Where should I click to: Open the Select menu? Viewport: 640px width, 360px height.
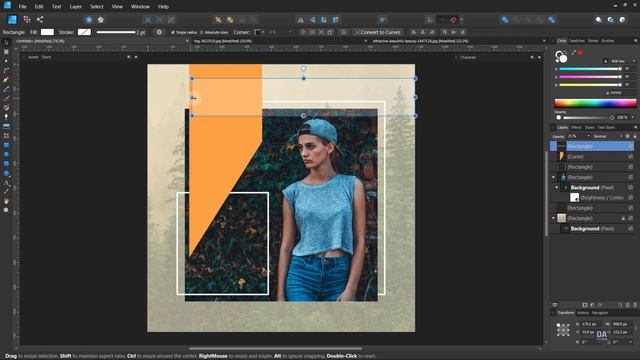coord(97,7)
